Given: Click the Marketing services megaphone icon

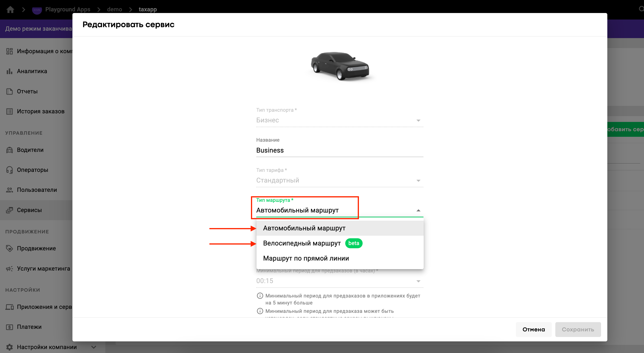Looking at the screenshot, I should pyautogui.click(x=10, y=269).
